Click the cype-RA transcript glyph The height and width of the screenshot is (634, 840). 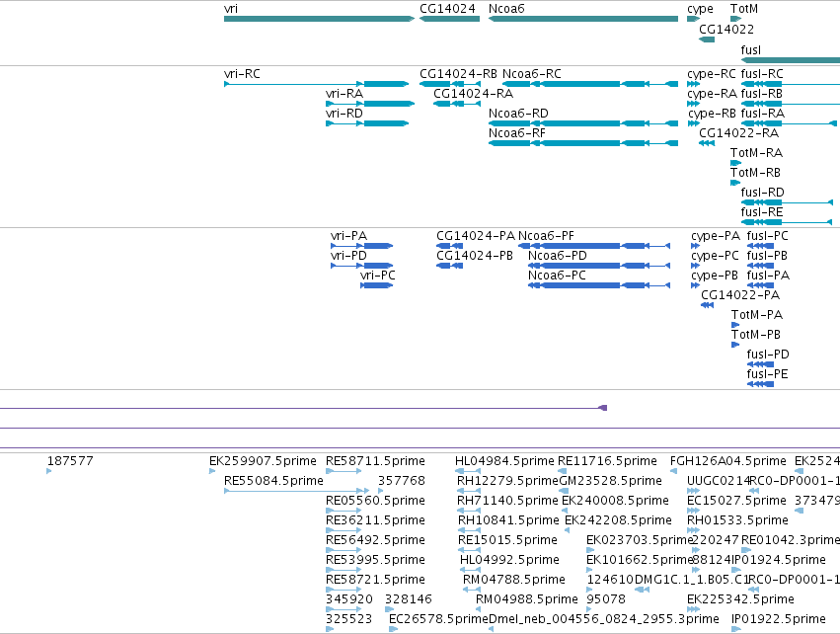(693, 104)
